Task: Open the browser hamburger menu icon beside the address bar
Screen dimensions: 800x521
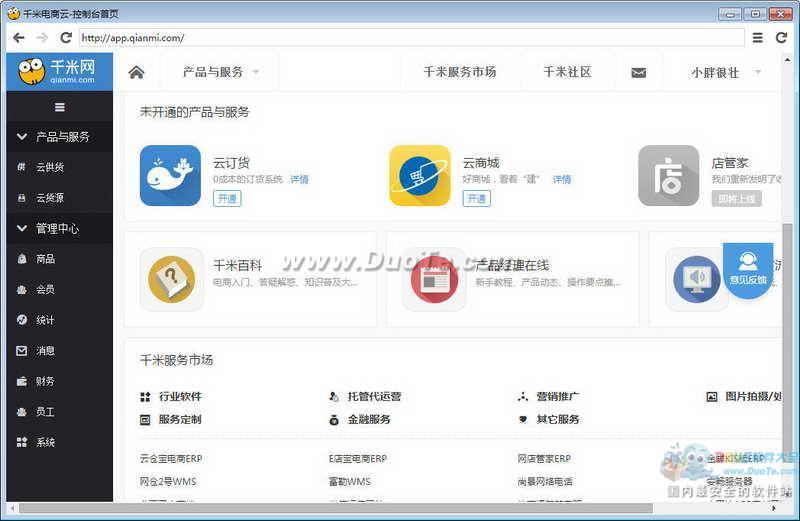Action: [x=758, y=38]
